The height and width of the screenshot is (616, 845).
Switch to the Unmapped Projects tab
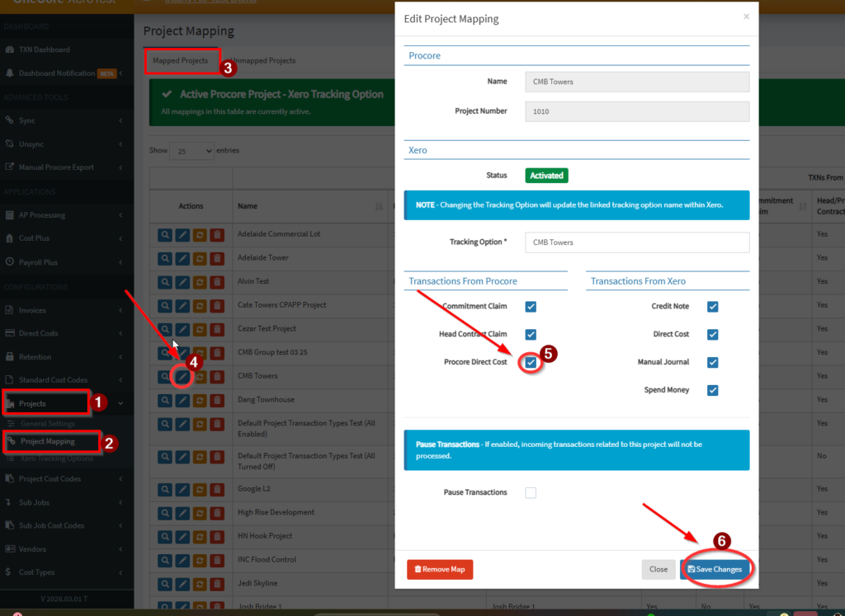(263, 61)
